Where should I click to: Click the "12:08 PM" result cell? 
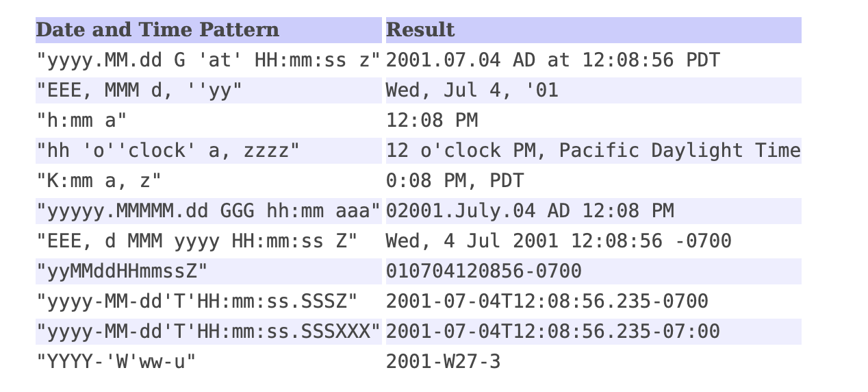coord(432,121)
